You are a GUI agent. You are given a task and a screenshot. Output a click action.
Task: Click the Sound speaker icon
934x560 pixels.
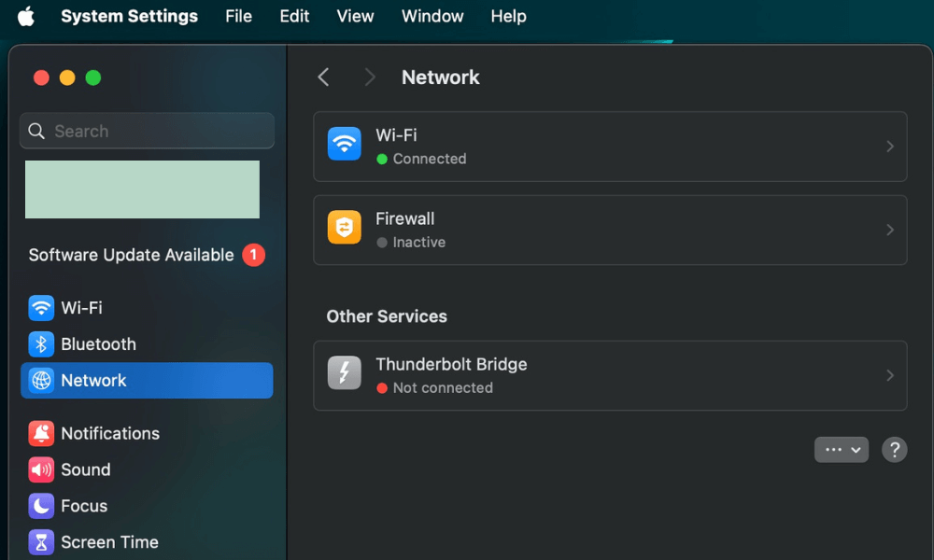(41, 469)
